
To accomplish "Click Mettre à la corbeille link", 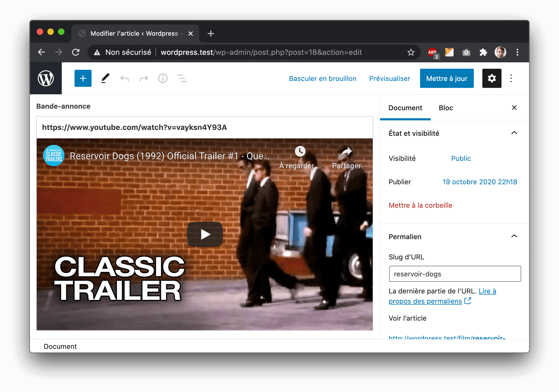I will tap(420, 205).
